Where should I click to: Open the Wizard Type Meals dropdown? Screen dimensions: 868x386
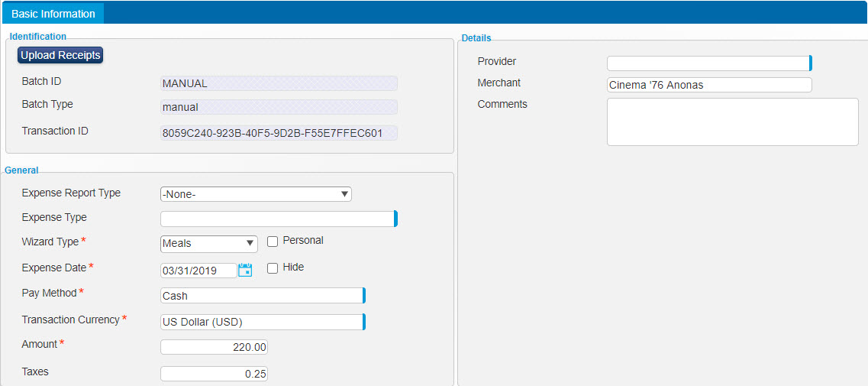208,244
